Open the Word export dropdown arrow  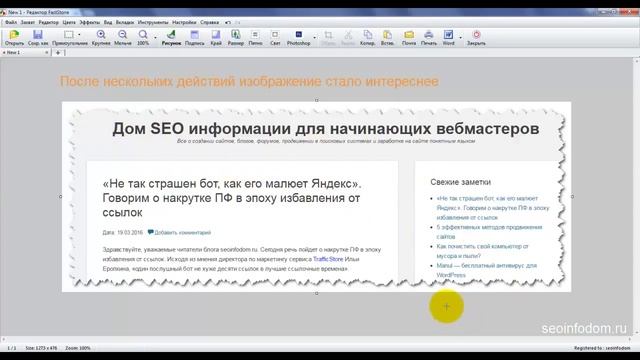coord(460,38)
